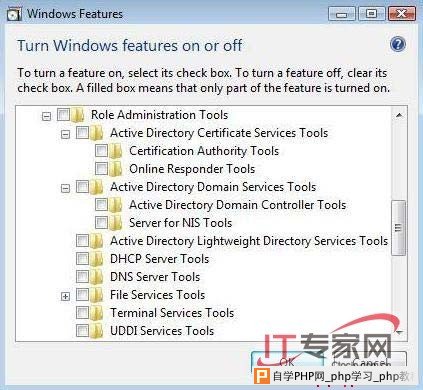
Task: Select Active Directory Domain Controller Tools label
Action: 238,205
